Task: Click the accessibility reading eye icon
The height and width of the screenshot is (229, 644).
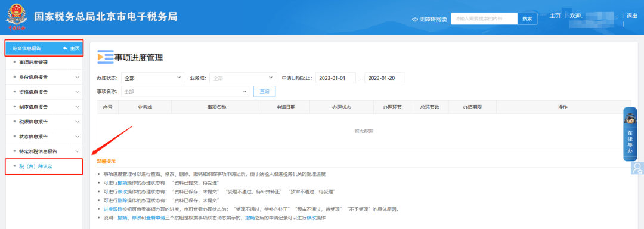Action: pos(415,19)
